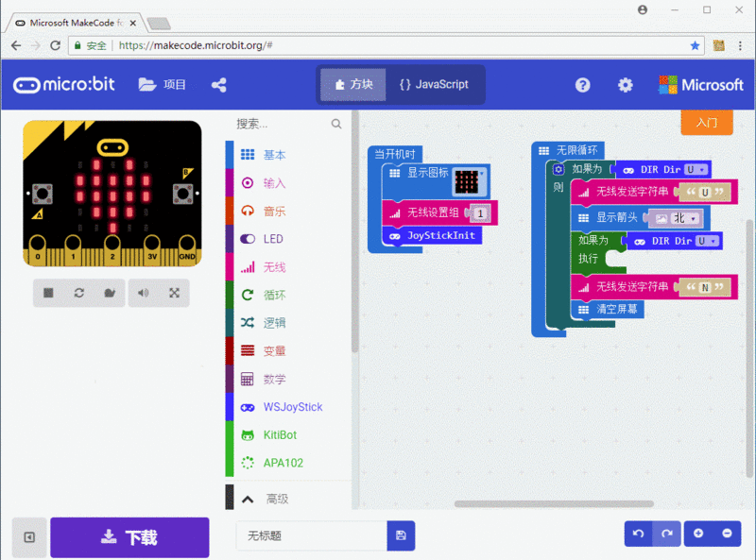Image resolution: width=756 pixels, height=560 pixels.
Task: Restart the simulator
Action: point(79,293)
